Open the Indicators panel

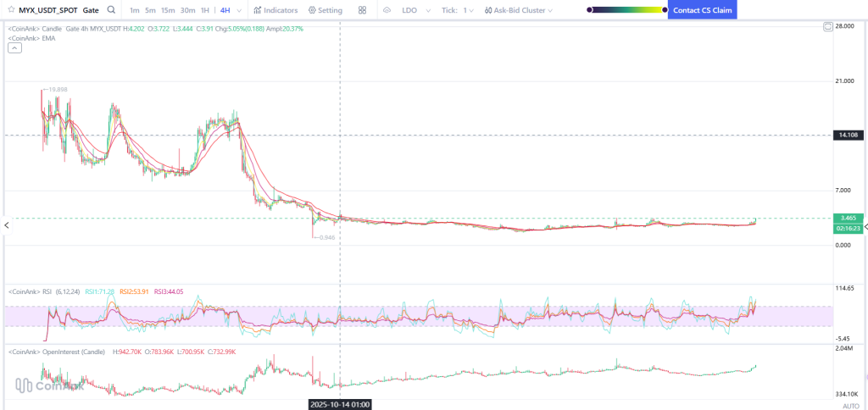pos(275,10)
